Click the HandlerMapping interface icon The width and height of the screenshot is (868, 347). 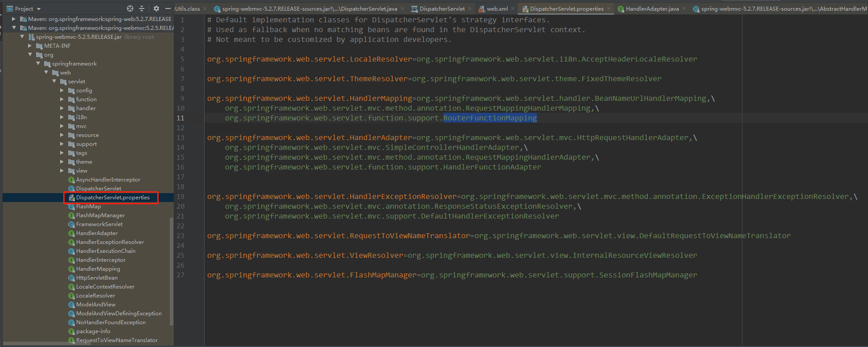[x=71, y=269]
